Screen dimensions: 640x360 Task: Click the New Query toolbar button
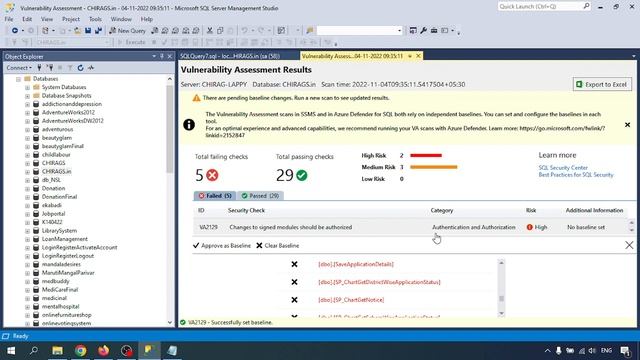pyautogui.click(x=127, y=31)
